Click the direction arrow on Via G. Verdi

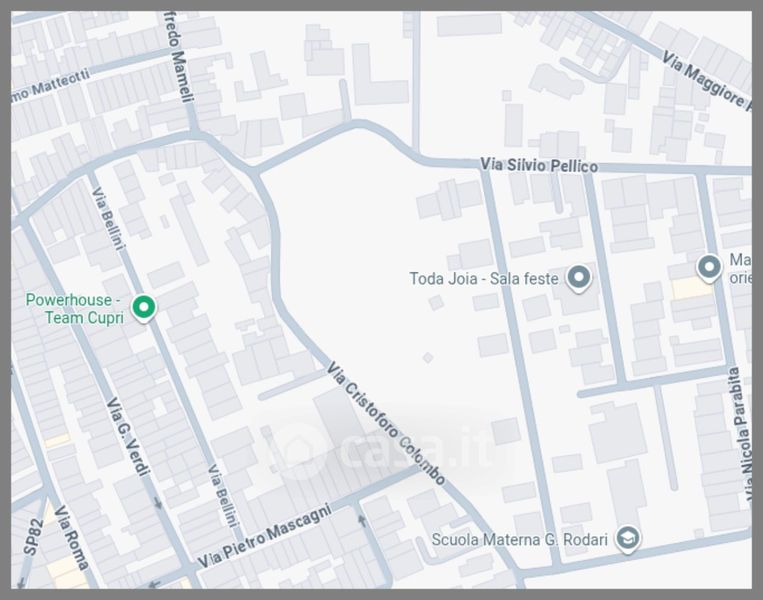click(x=156, y=502)
